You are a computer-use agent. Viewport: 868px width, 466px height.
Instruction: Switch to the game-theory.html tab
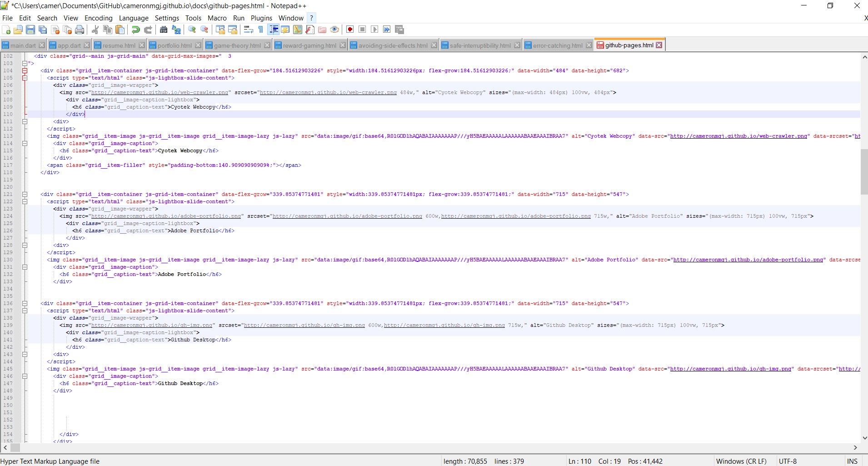[x=237, y=45]
